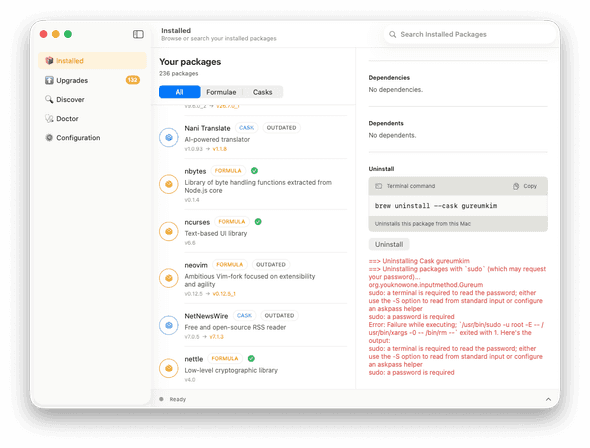Image resolution: width=590 pixels, height=448 pixels.
Task: Switch to the Casks filter tab
Action: click(x=262, y=92)
